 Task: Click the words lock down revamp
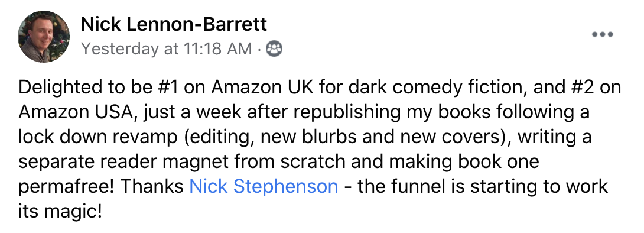97,137
